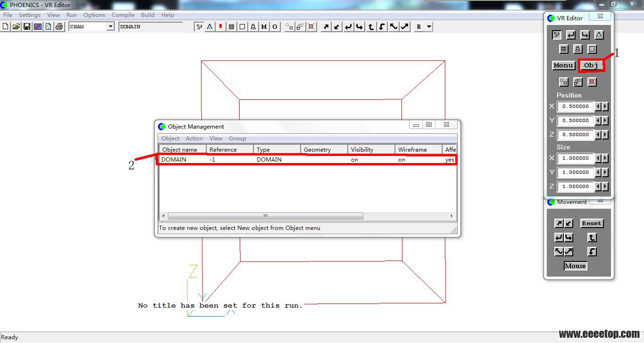Click the Obj button in VR Editor panel

point(591,65)
